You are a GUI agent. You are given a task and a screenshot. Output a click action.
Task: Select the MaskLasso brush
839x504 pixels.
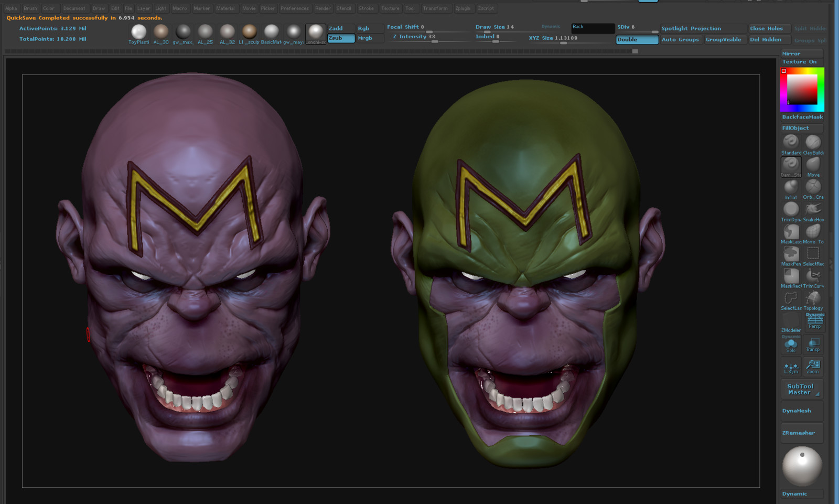click(791, 233)
